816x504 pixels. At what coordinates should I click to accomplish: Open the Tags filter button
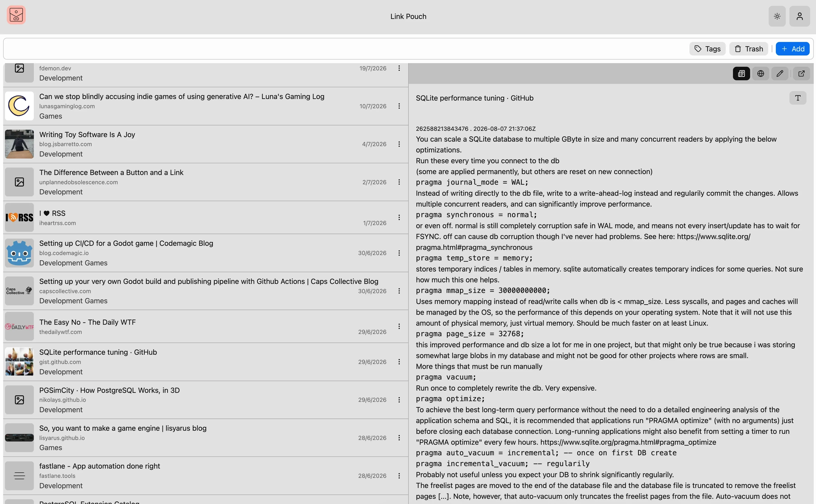click(x=707, y=49)
